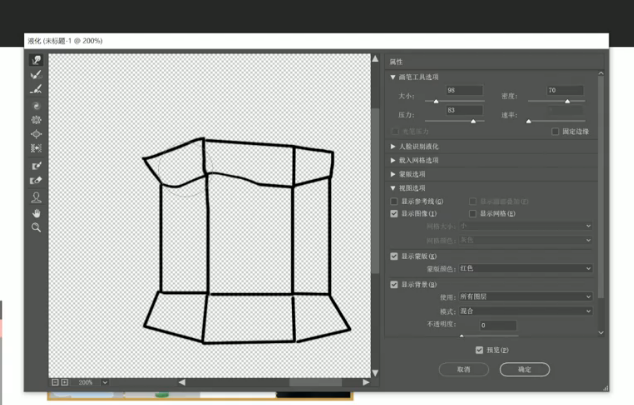Toggle the 预览 preview checkbox
634x405 pixels.
(x=479, y=350)
